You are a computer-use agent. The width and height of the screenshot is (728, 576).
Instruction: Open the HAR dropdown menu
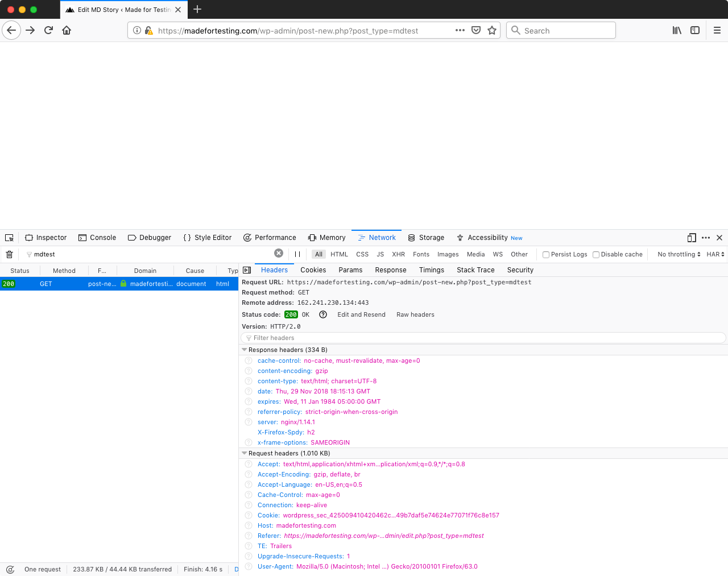715,254
